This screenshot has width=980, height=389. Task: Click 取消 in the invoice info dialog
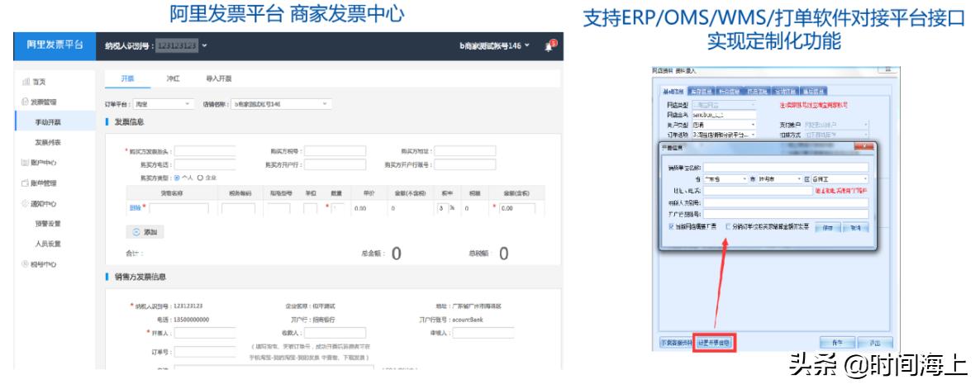856,227
